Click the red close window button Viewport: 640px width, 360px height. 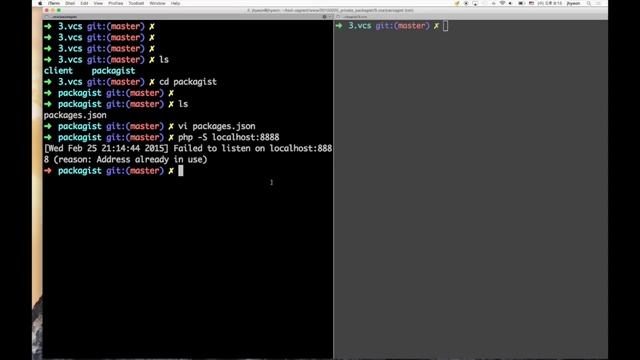click(47, 10)
